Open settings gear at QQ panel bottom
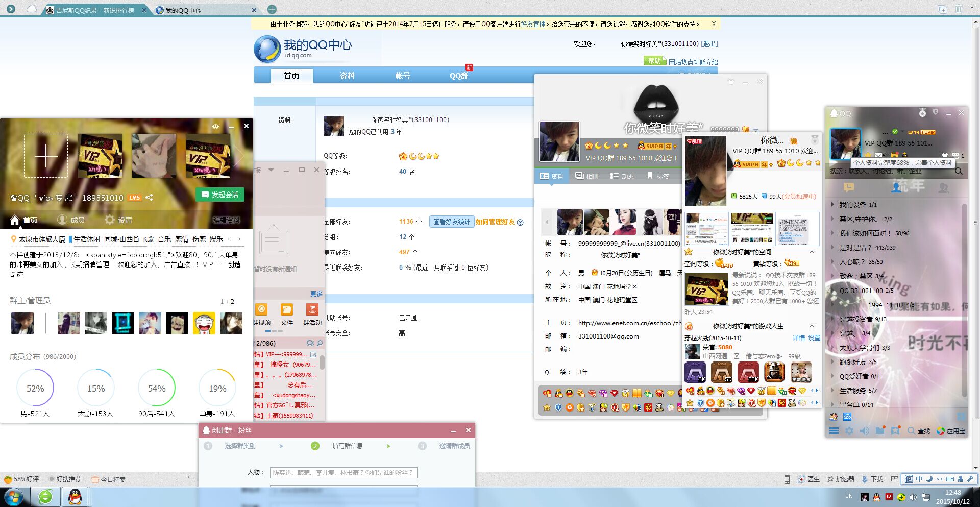980x507 pixels. coord(849,431)
